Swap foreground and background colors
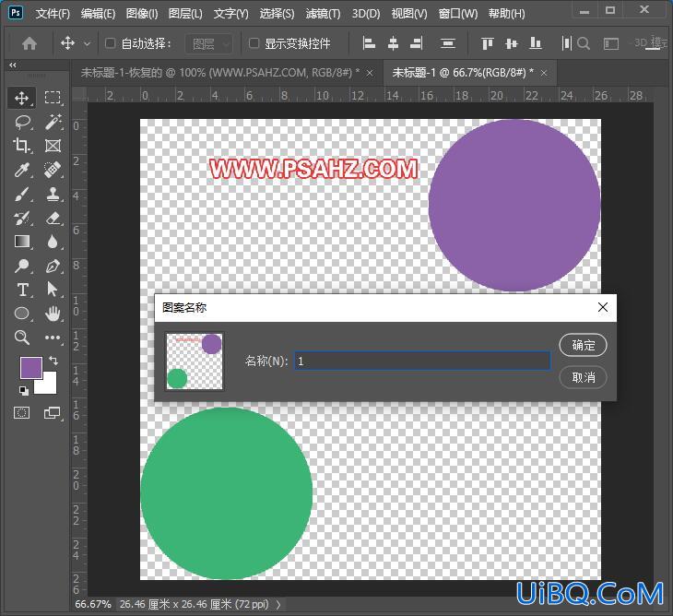The image size is (673, 616). click(53, 361)
